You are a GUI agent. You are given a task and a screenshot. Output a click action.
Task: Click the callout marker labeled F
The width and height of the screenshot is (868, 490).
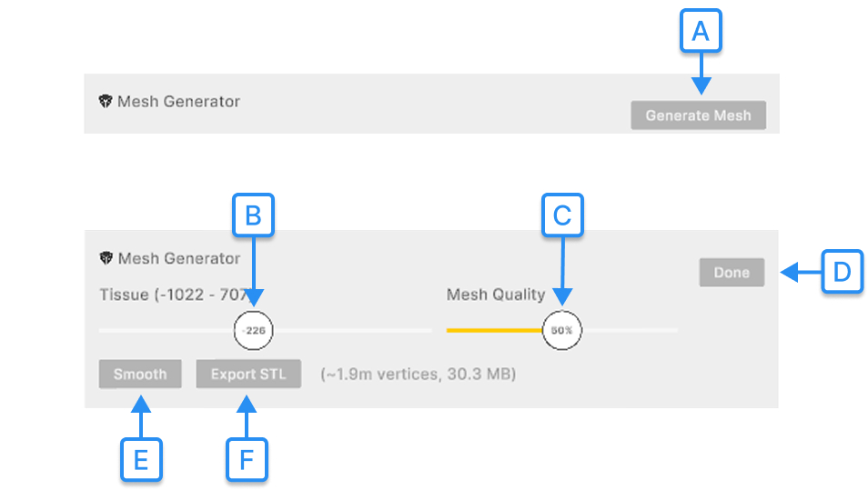247,460
